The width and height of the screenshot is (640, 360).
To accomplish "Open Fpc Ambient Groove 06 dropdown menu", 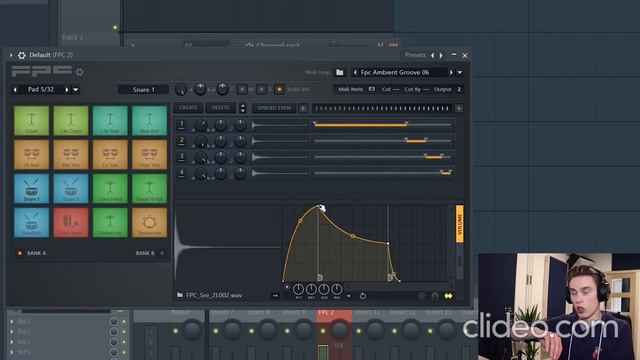I will (x=460, y=73).
